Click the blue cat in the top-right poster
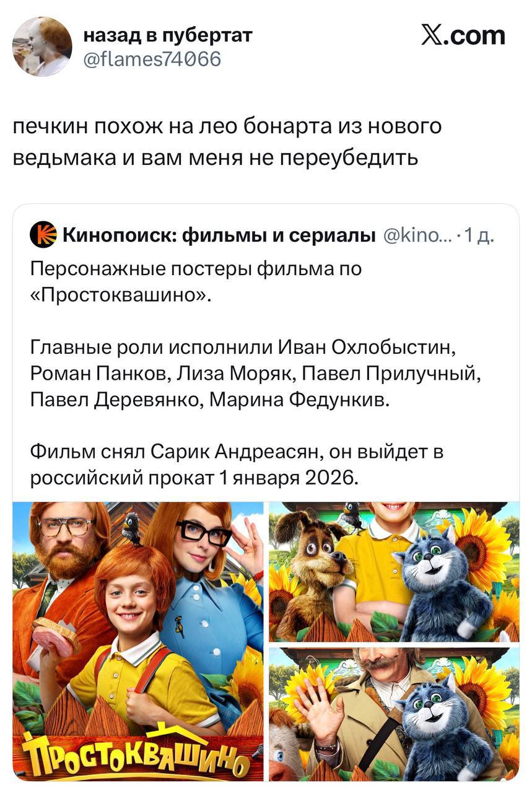 [443, 582]
